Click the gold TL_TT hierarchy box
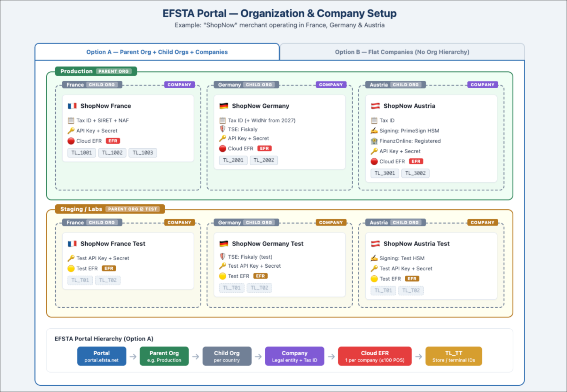 [x=453, y=356]
